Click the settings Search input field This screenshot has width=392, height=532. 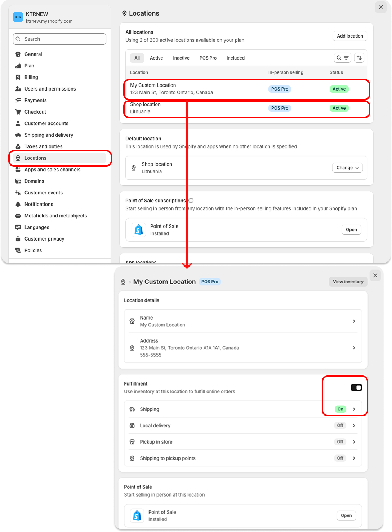coord(59,39)
